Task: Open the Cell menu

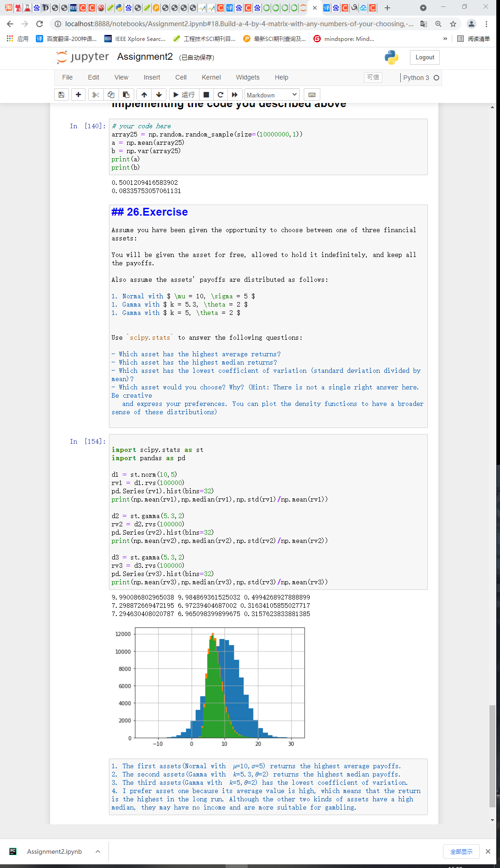Action: click(181, 77)
